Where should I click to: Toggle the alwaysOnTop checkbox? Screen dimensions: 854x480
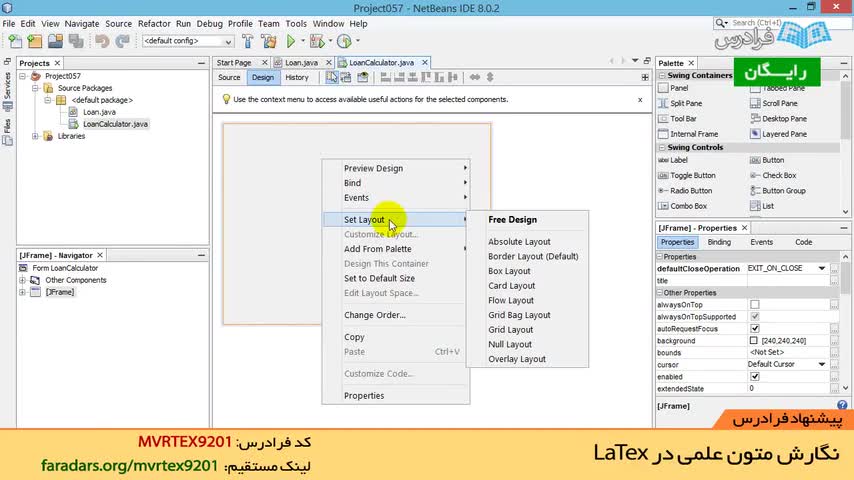(x=755, y=305)
